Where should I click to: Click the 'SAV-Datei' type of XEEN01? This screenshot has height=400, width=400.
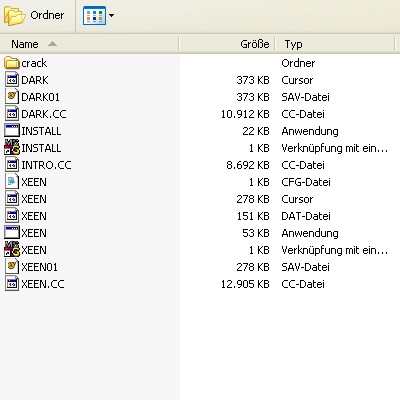point(305,267)
